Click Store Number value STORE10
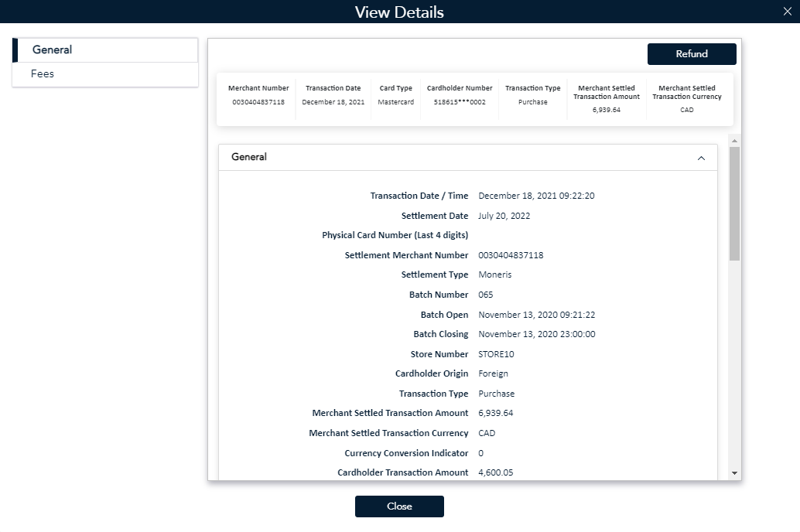This screenshot has width=800, height=532. click(496, 354)
